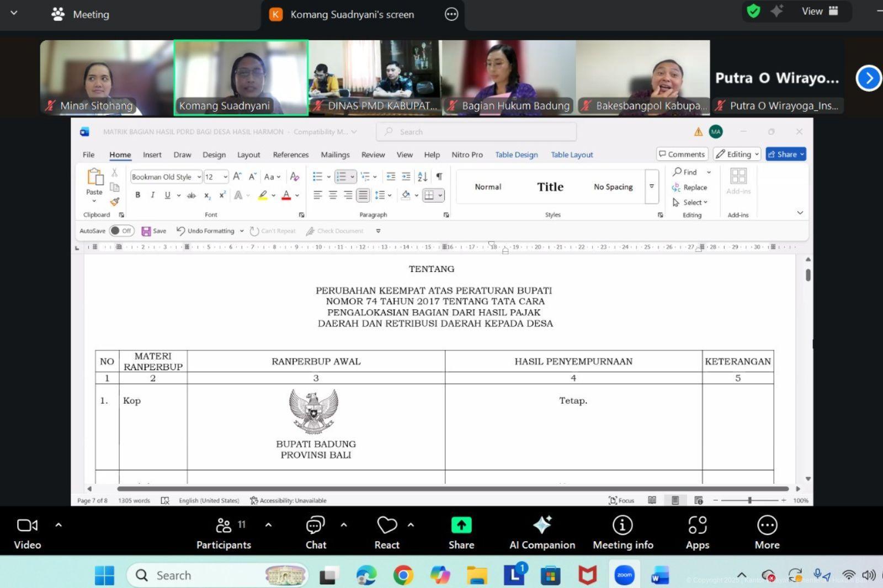
Task: Open the View layout dropdown
Action: [x=820, y=12]
